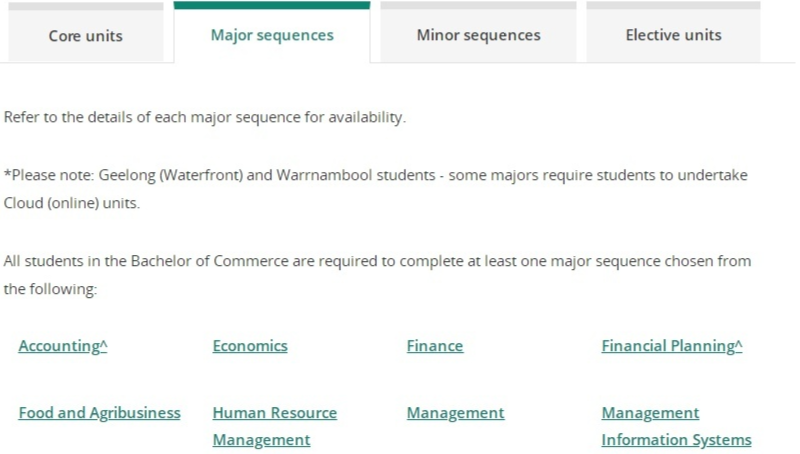The width and height of the screenshot is (800, 454).
Task: Open Human Resource Management link
Action: pyautogui.click(x=274, y=413)
